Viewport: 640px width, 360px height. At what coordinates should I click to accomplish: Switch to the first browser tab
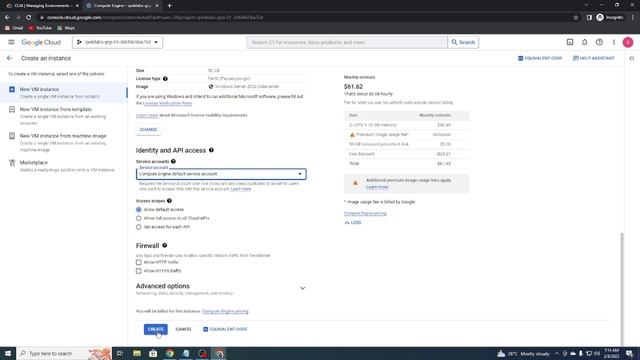click(x=42, y=6)
